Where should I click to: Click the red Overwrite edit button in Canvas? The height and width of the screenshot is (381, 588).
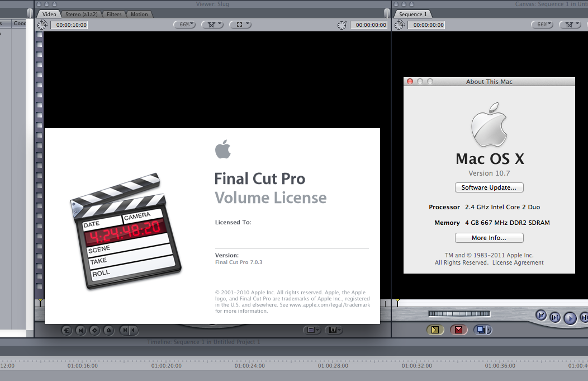point(459,330)
